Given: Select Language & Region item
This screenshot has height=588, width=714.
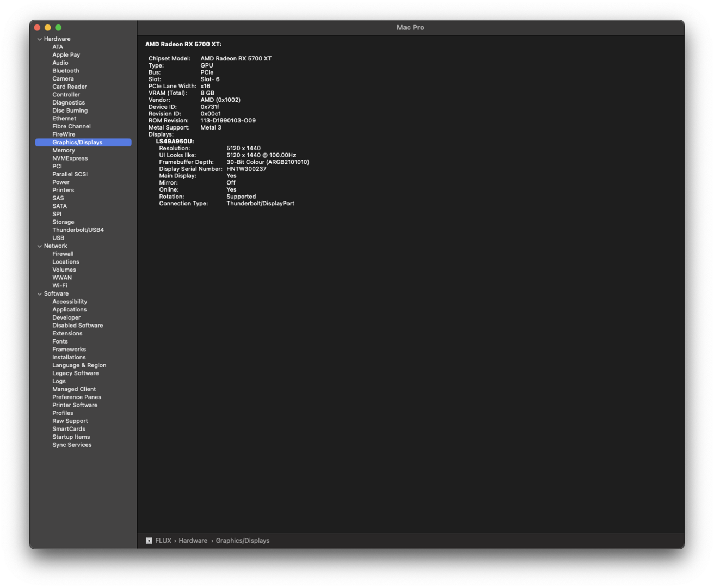Looking at the screenshot, I should click(79, 365).
